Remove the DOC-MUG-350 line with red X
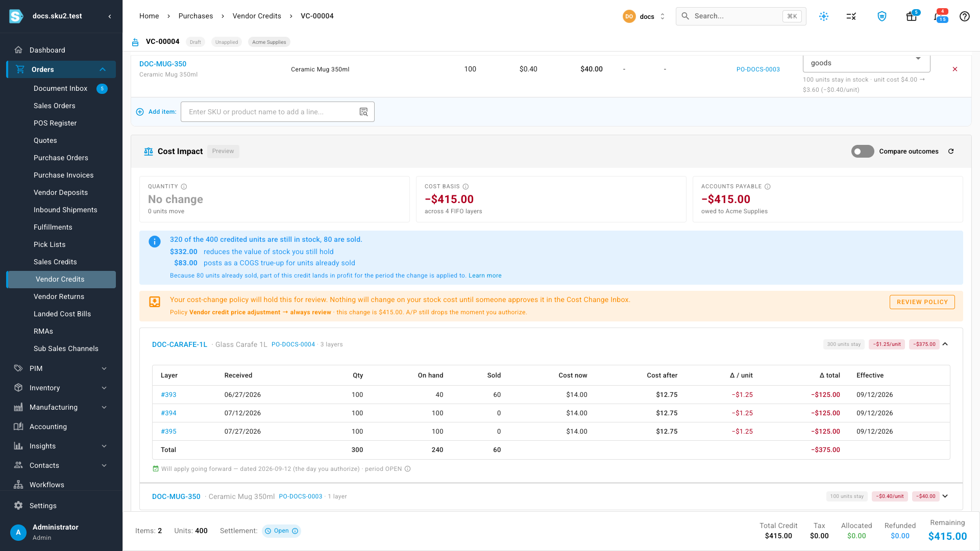The height and width of the screenshot is (551, 980). pos(954,69)
